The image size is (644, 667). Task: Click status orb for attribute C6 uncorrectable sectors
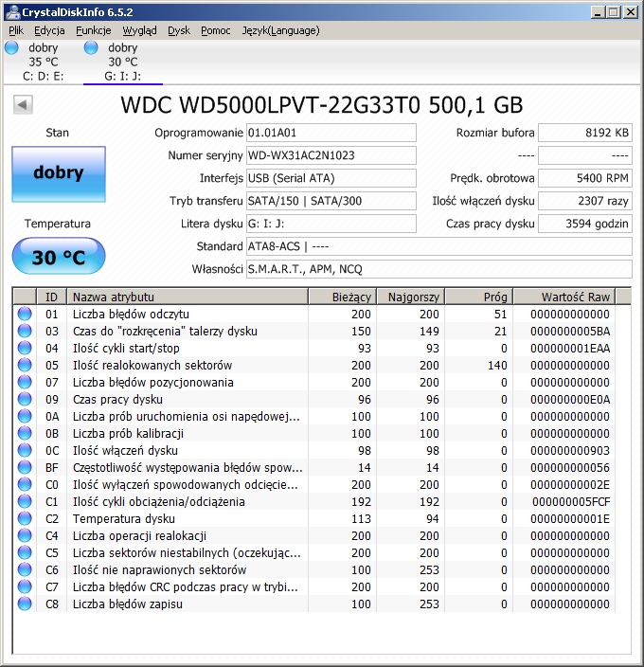(25, 569)
